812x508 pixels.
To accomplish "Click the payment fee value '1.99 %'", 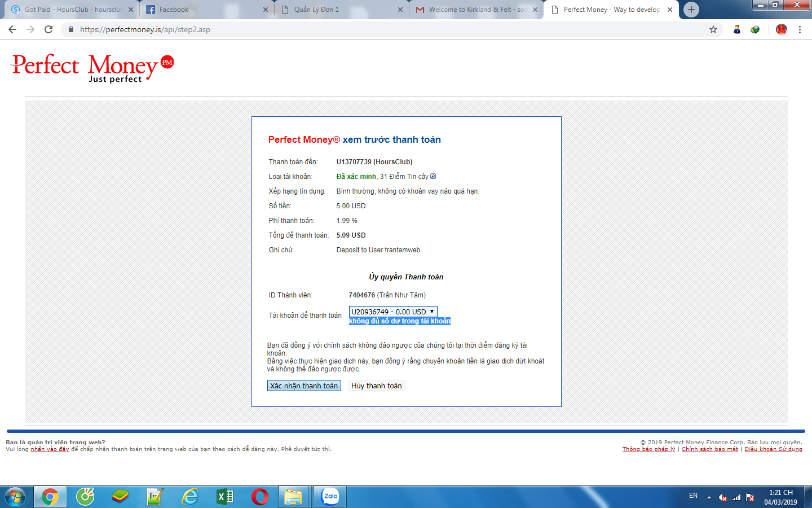I will (347, 221).
